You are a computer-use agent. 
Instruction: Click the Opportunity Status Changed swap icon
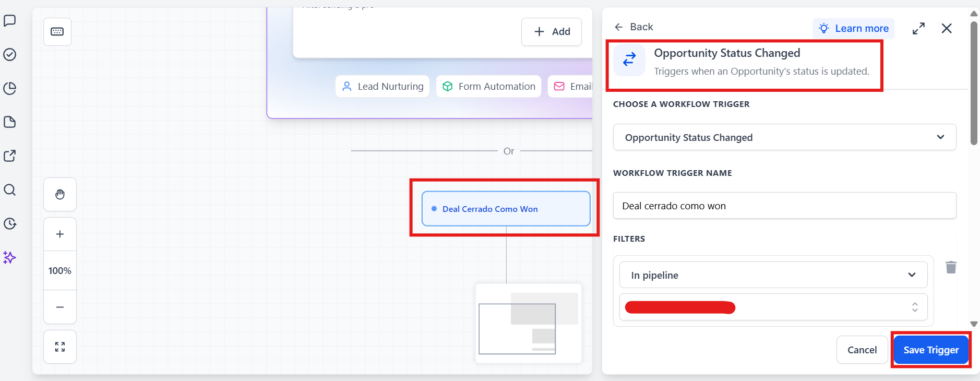click(x=629, y=60)
